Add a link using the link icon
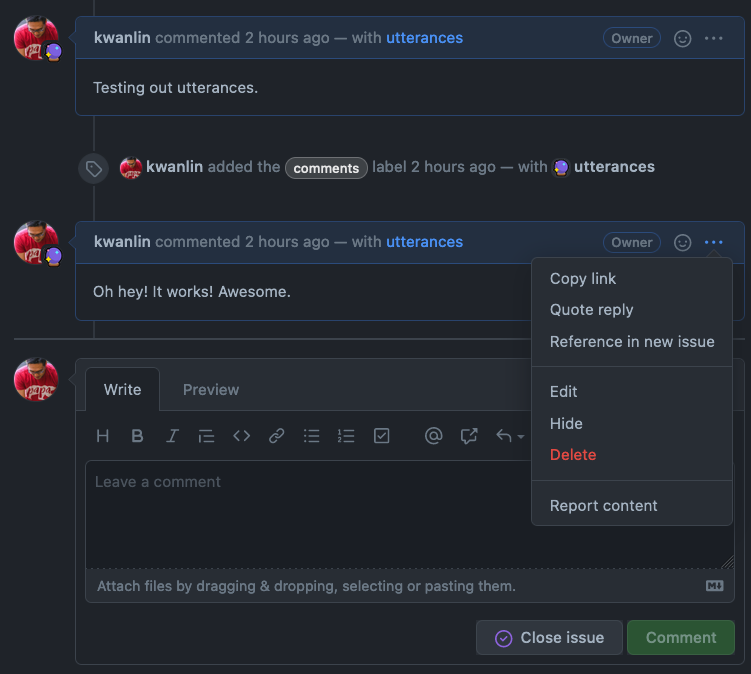 pos(277,436)
